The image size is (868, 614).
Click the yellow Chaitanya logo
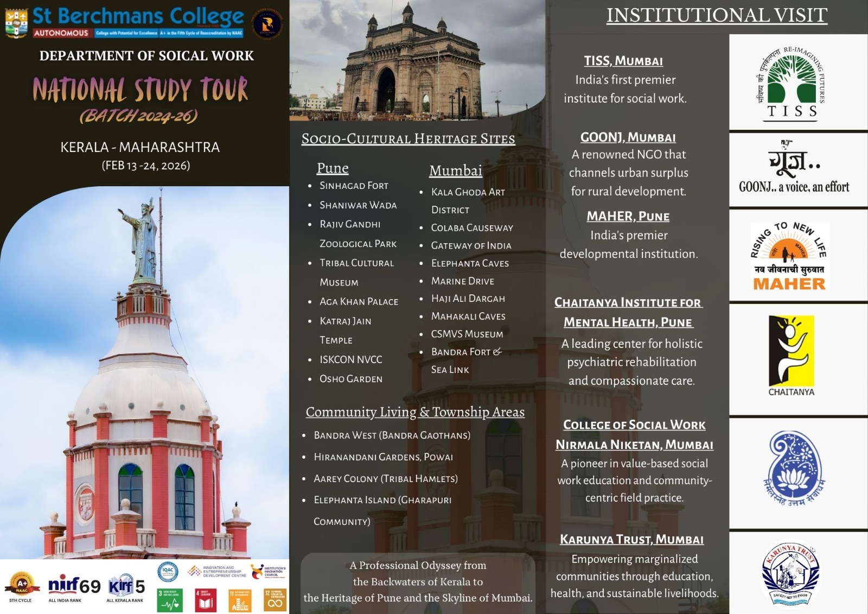[792, 356]
